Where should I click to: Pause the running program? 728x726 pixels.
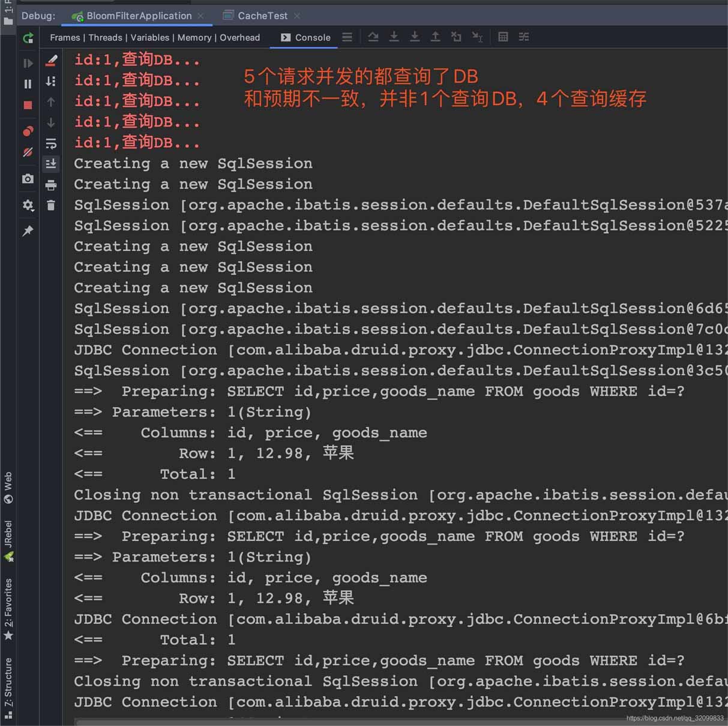coord(28,84)
